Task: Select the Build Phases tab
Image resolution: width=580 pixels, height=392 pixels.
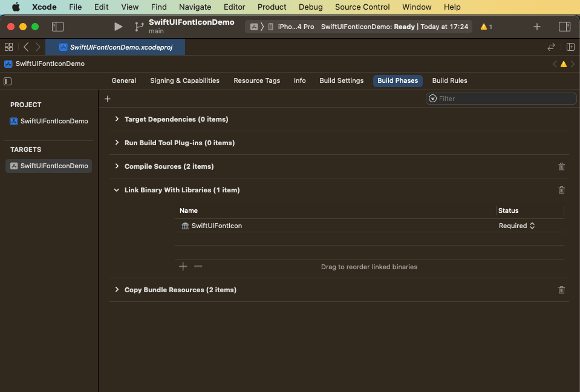Action: pos(397,80)
